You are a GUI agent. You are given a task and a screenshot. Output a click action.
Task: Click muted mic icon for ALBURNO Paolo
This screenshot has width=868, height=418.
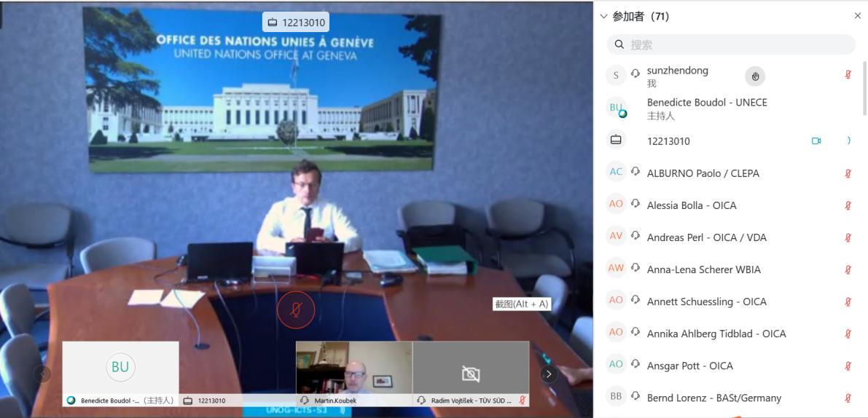click(848, 173)
